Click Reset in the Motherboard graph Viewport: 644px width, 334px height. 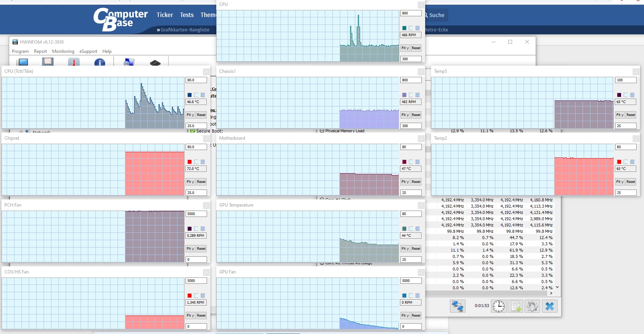pyautogui.click(x=416, y=182)
